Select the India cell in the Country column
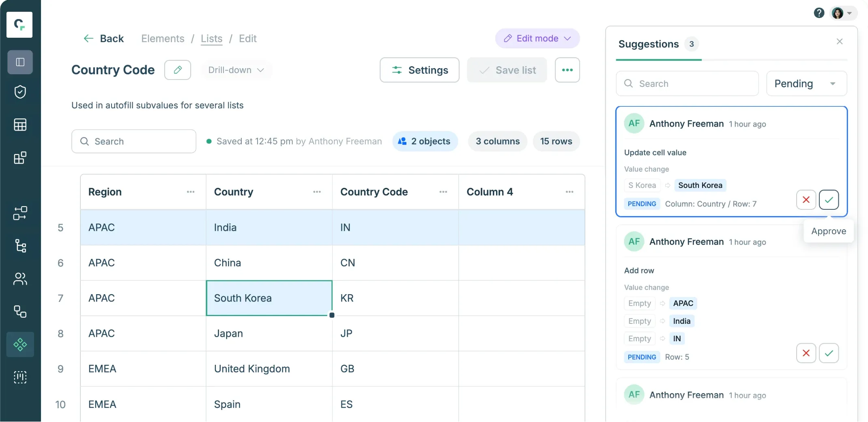868x422 pixels. [269, 228]
